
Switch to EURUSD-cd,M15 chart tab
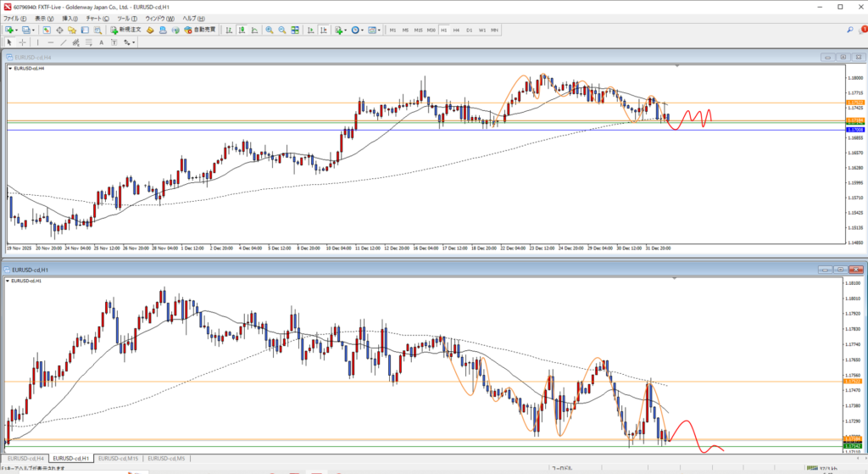coord(117,458)
